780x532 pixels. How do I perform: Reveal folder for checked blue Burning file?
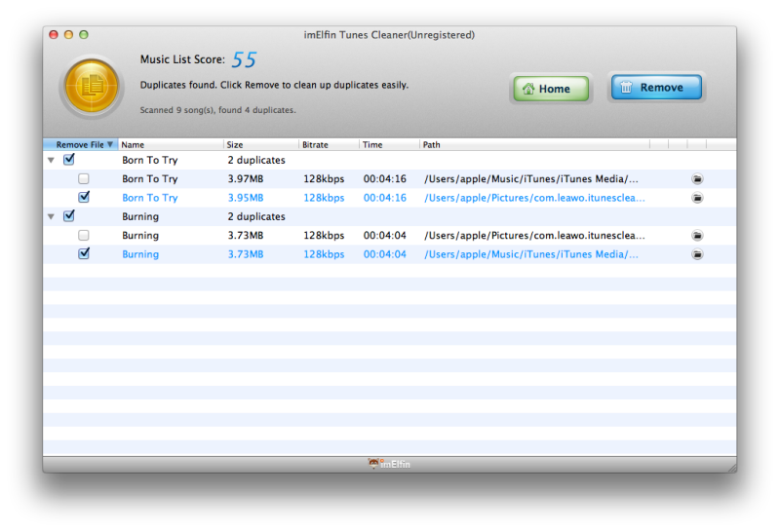697,254
